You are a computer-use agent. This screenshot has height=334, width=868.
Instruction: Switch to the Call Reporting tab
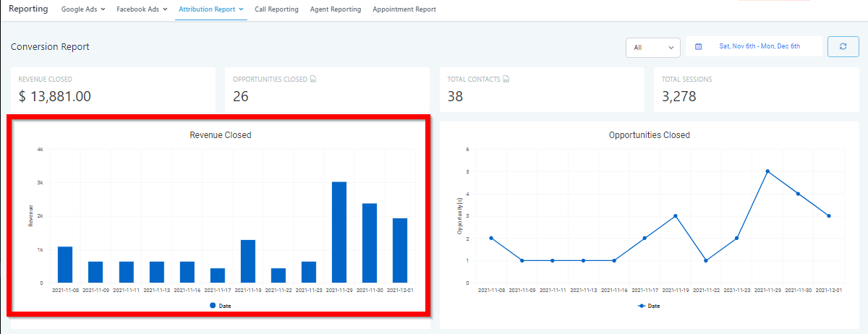point(276,9)
